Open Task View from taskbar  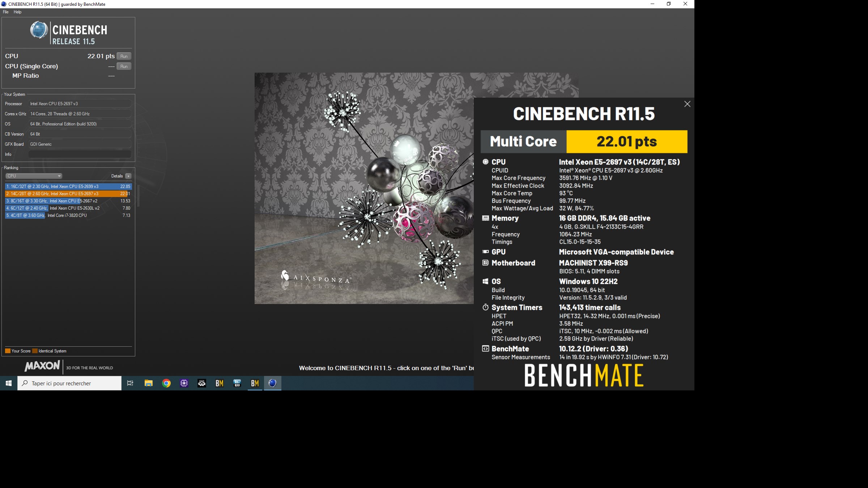[x=130, y=383]
